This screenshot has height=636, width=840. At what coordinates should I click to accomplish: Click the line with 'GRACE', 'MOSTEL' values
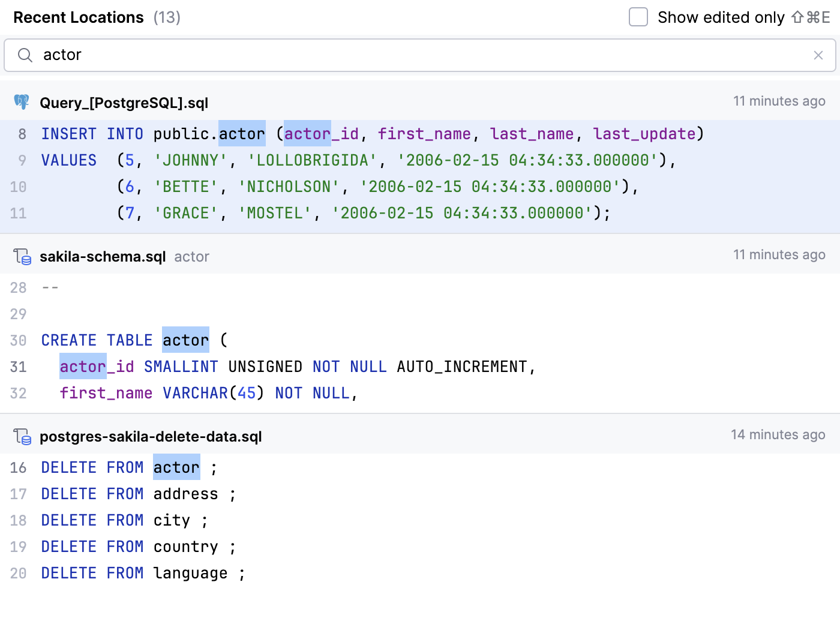363,213
